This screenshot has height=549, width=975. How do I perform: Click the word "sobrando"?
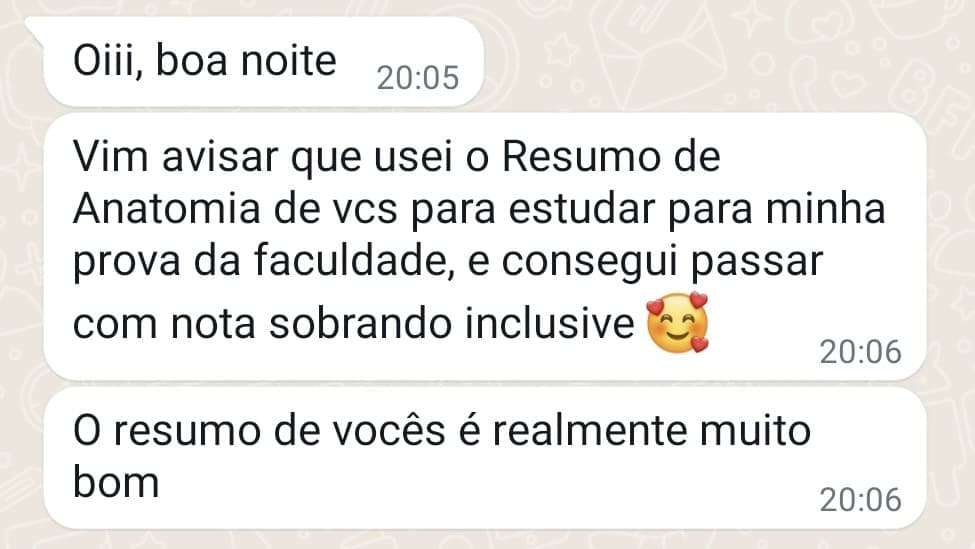coord(360,323)
